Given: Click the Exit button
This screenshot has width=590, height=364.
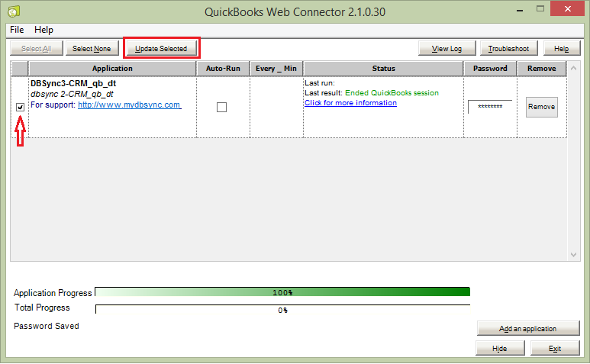Looking at the screenshot, I should point(555,348).
